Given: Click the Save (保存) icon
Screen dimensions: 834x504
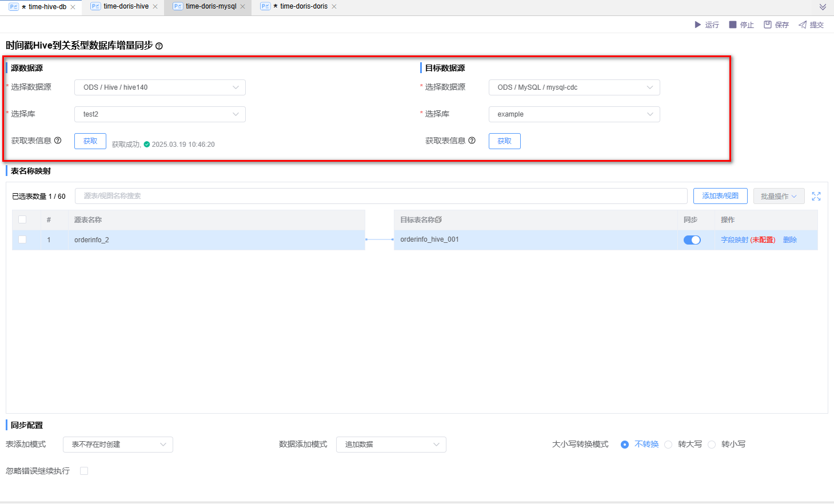Looking at the screenshot, I should pos(768,25).
